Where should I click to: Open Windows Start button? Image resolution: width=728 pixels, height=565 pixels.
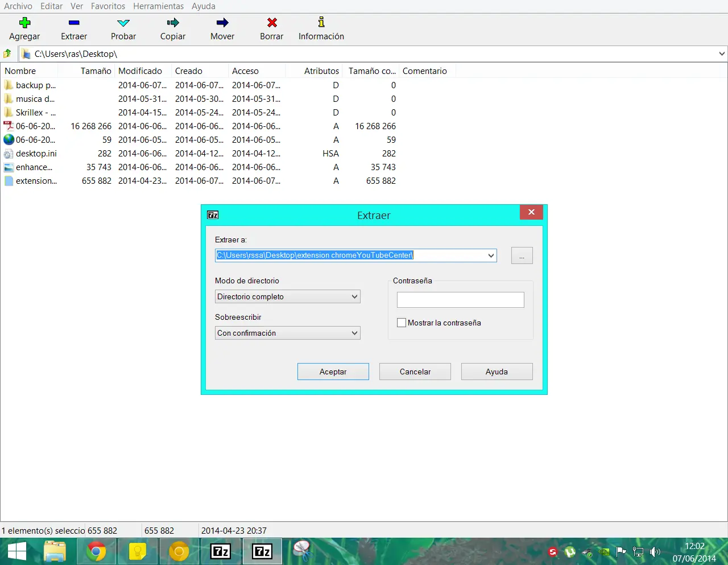(x=17, y=551)
